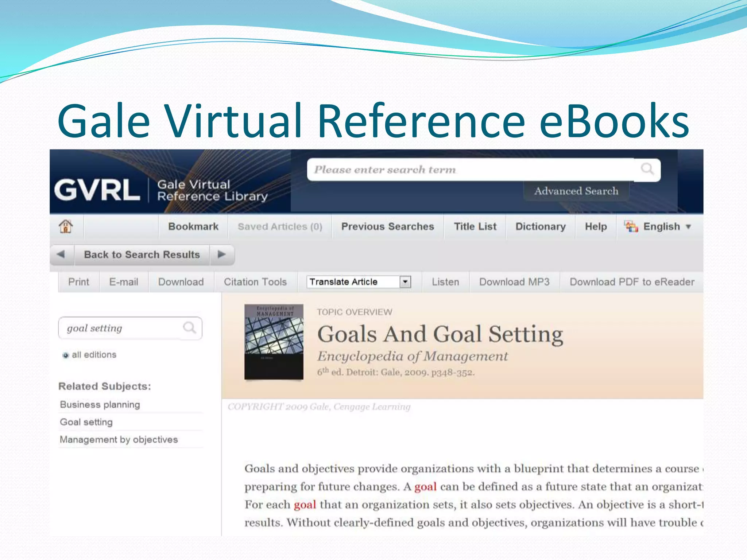Image resolution: width=747 pixels, height=560 pixels.
Task: Click Back to Search Results
Action: point(142,254)
